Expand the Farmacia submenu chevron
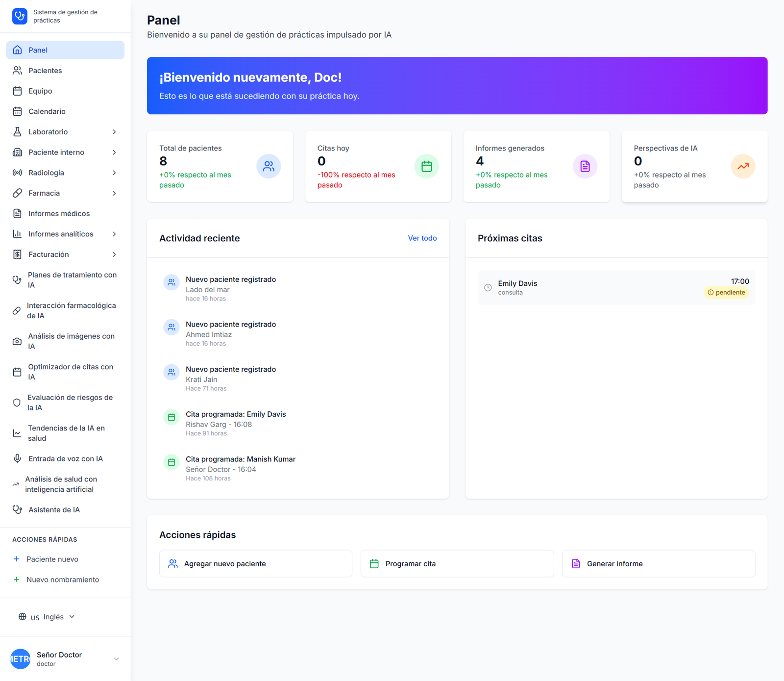 [114, 193]
